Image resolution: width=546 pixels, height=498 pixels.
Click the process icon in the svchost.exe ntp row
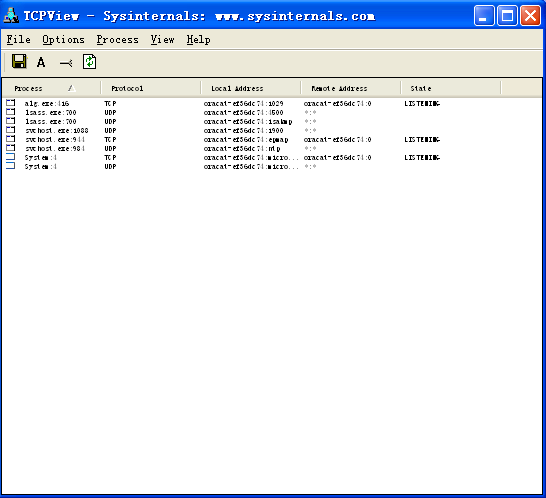click(11, 148)
